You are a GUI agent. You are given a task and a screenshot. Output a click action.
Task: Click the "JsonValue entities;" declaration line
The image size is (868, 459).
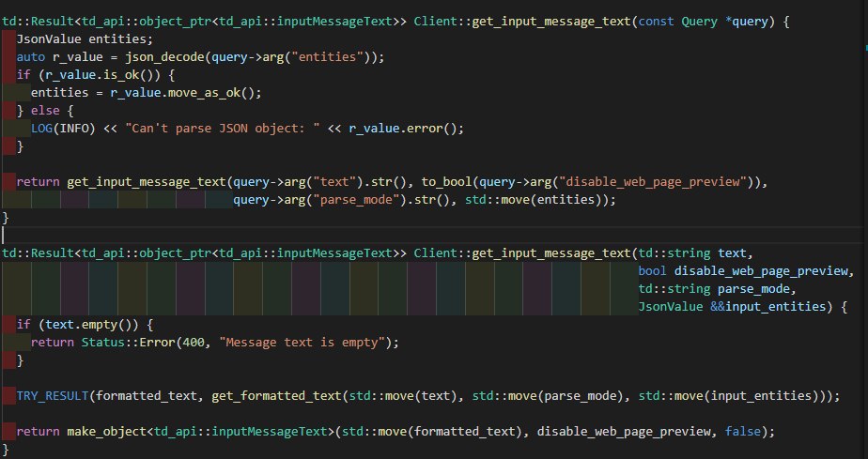[x=85, y=39]
